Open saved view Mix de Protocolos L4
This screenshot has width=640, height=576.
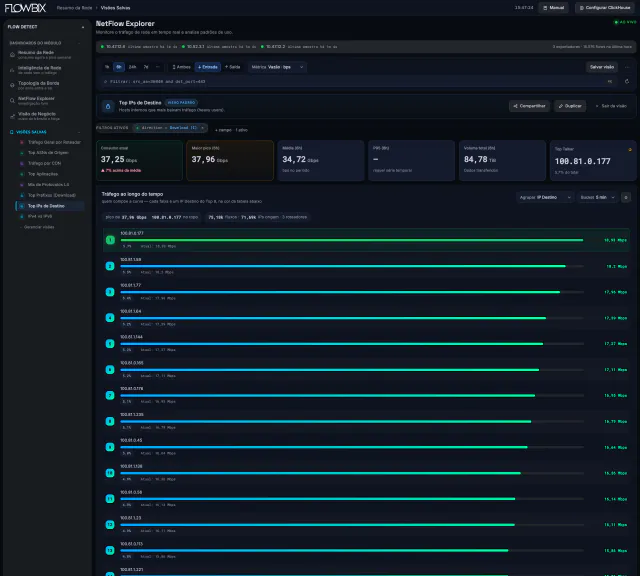click(51, 185)
